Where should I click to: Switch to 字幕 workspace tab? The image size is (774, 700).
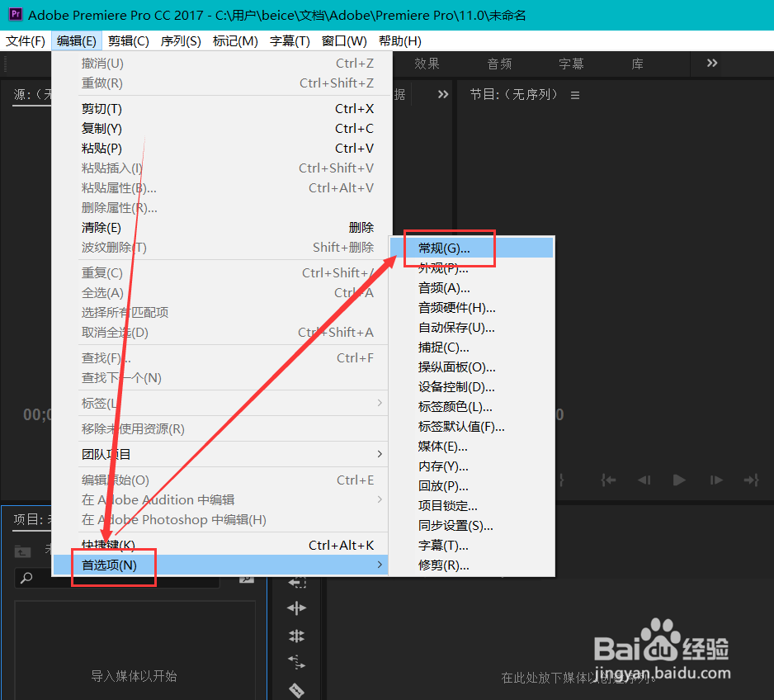(572, 64)
